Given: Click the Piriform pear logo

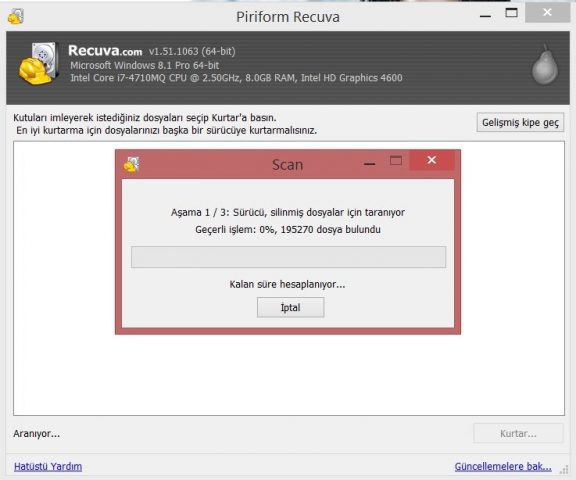Looking at the screenshot, I should 545,65.
